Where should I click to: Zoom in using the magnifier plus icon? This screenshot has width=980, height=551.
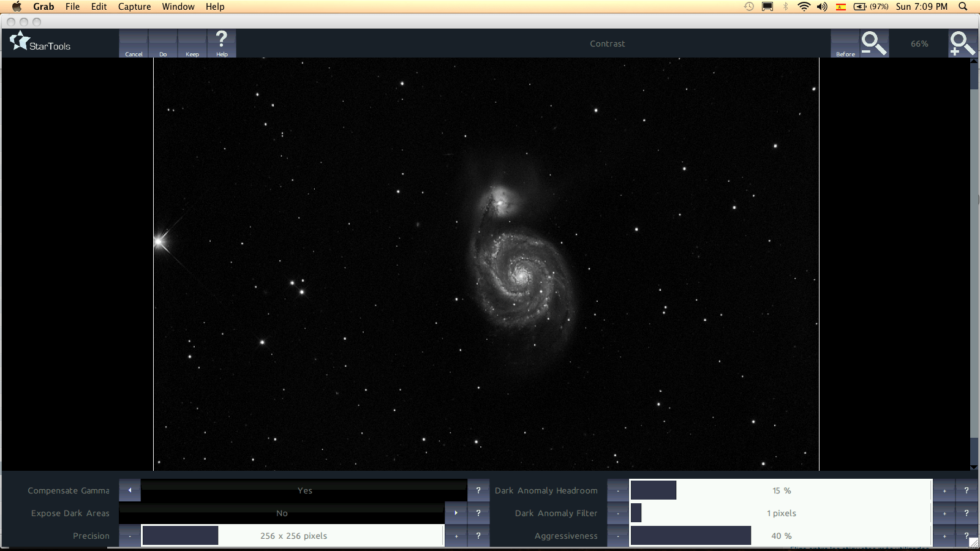point(962,43)
